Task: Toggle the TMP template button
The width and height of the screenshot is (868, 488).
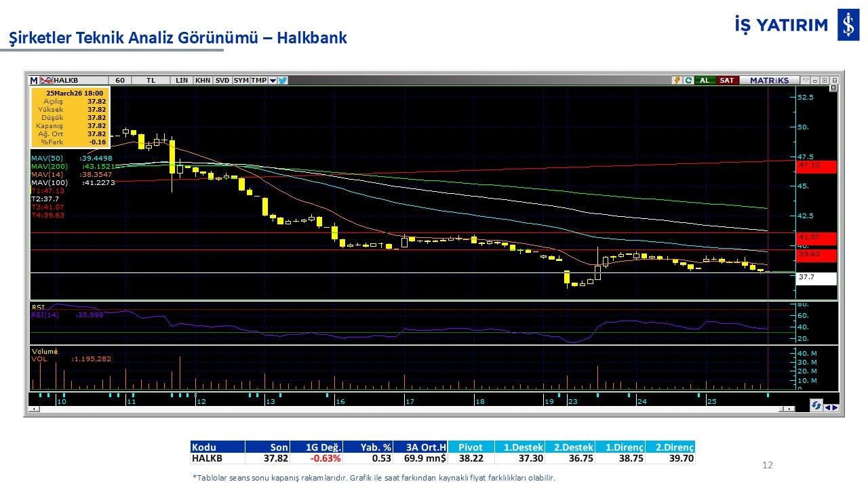Action: pyautogui.click(x=258, y=80)
